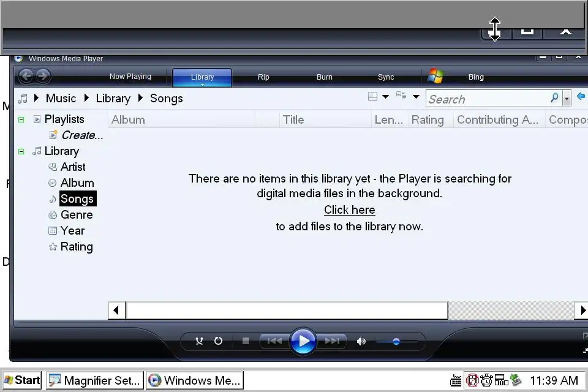Click the horizontal scrollbar left arrow
This screenshot has height=392, width=588.
pyautogui.click(x=116, y=311)
